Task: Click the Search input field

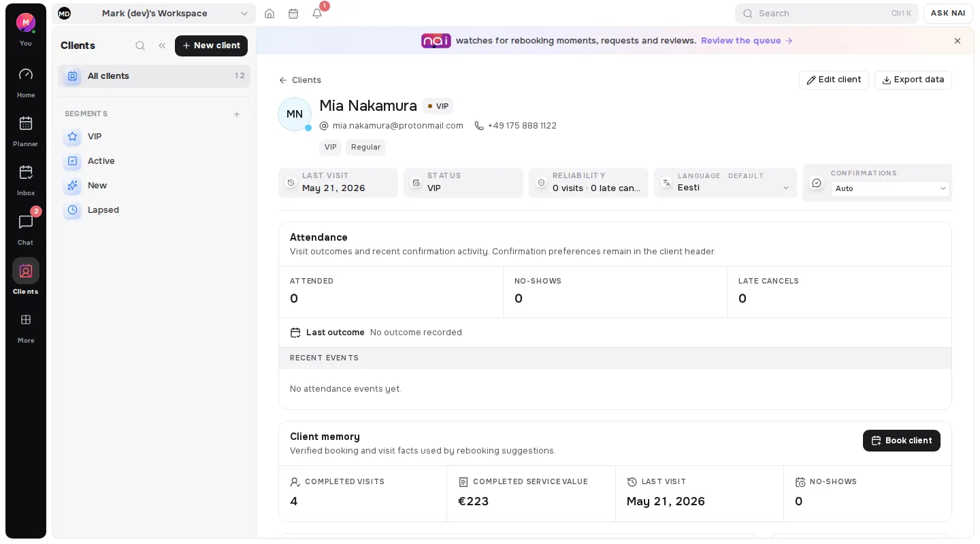Action: [827, 14]
